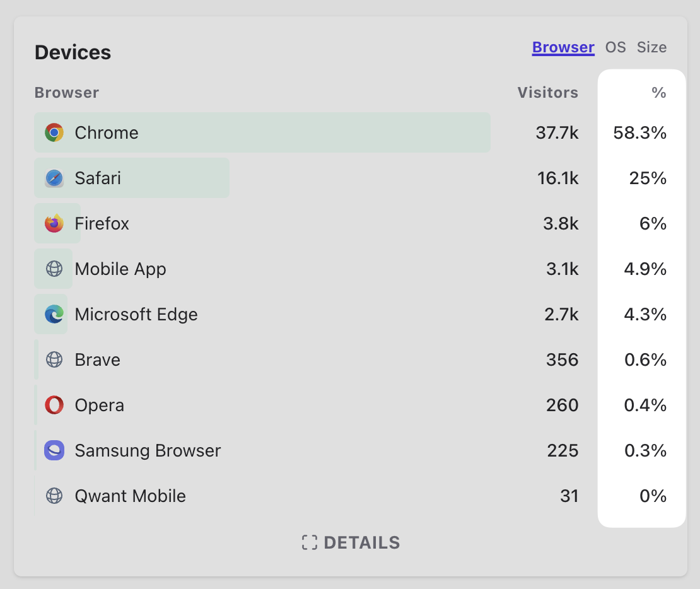Screen dimensions: 700x589
Task: Click the Chrome browser icon
Action: tap(54, 132)
